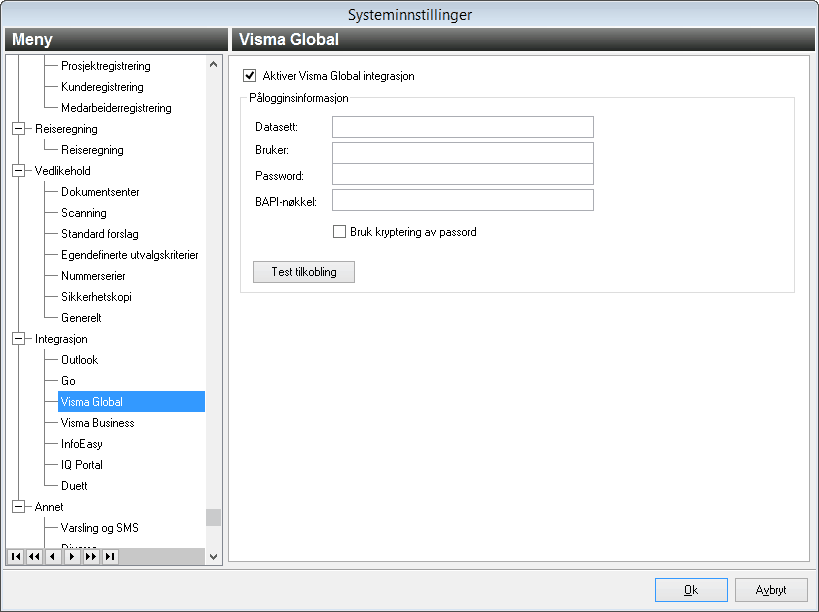The width and height of the screenshot is (819, 612).
Task: Open InfoEasy integration settings
Action: coord(82,443)
